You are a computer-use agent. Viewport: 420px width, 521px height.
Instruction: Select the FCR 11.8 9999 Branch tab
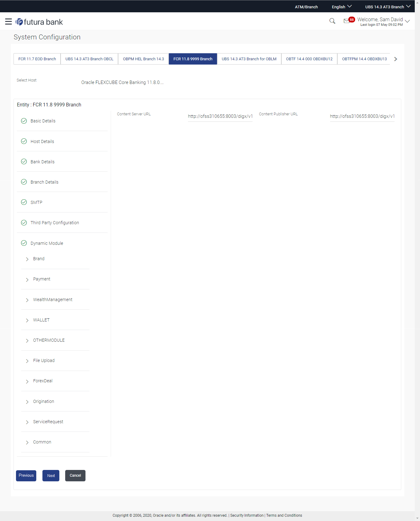pyautogui.click(x=193, y=59)
